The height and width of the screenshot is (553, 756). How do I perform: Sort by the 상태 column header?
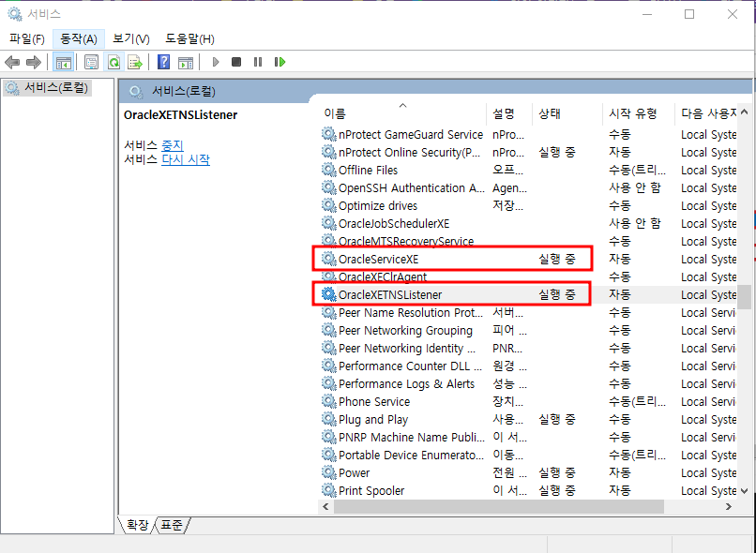[x=567, y=113]
